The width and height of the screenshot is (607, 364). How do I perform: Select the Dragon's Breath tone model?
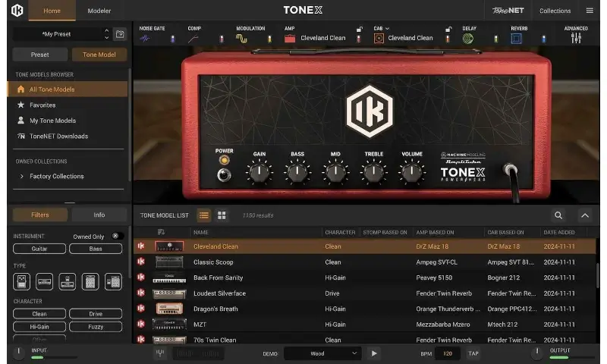tap(215, 309)
